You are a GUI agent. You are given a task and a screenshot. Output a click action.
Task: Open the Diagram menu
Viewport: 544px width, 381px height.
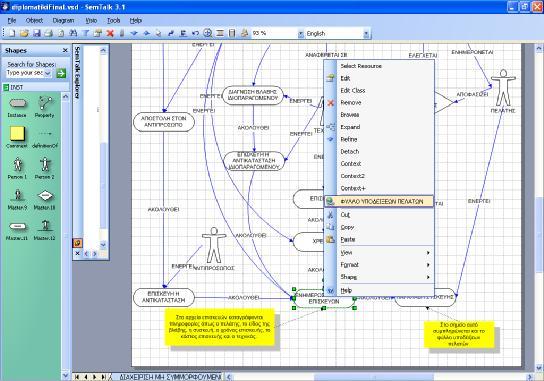63,20
